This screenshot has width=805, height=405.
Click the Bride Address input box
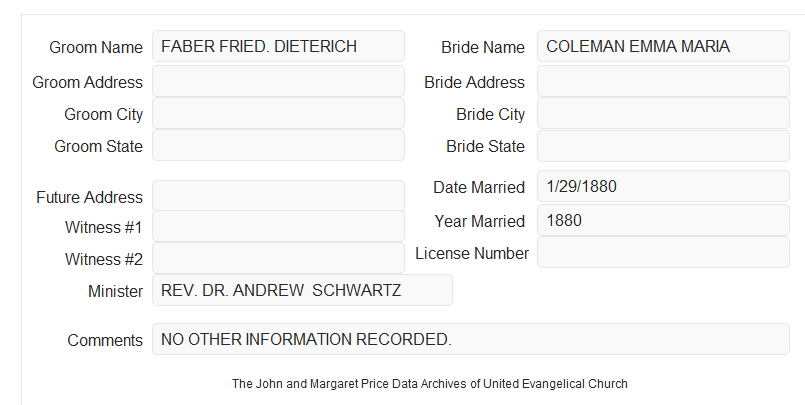point(663,81)
